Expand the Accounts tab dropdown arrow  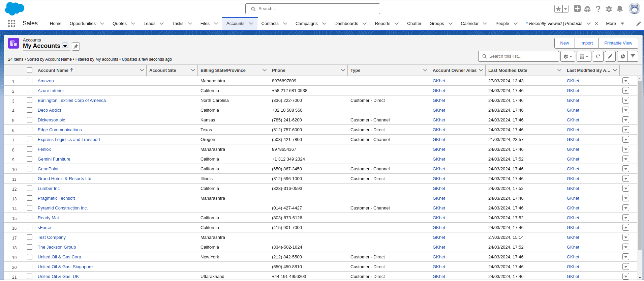click(x=251, y=24)
